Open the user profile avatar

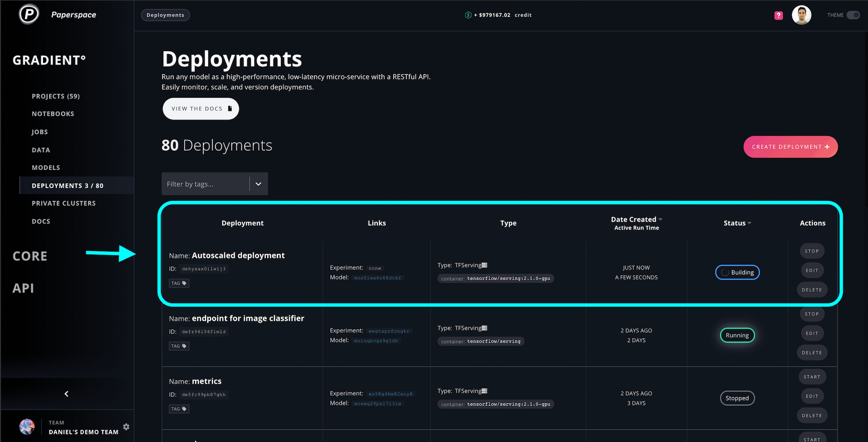click(802, 15)
